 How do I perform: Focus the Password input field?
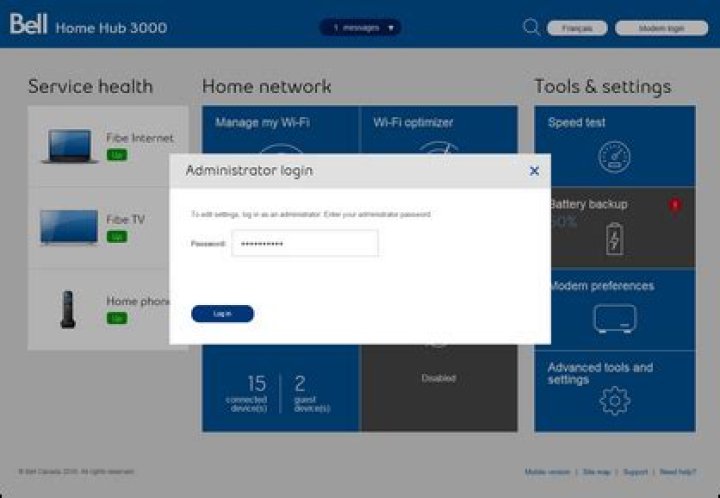click(305, 243)
